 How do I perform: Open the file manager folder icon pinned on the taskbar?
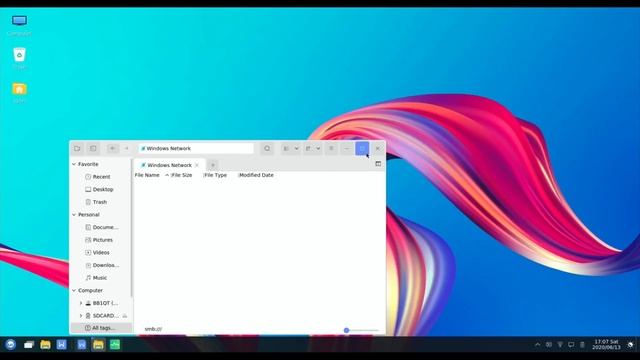pyautogui.click(x=45, y=345)
